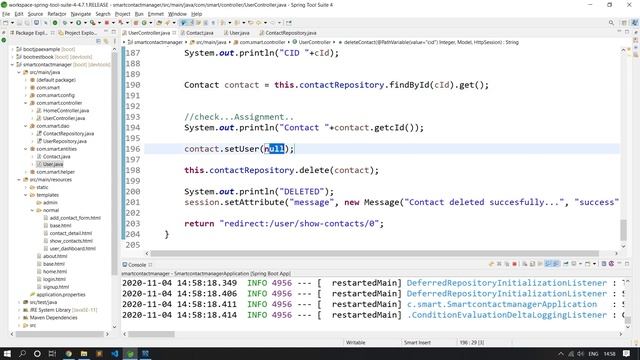The height and width of the screenshot is (360, 640).
Task: Collapse the src/main/java folder
Action: pos(19,72)
